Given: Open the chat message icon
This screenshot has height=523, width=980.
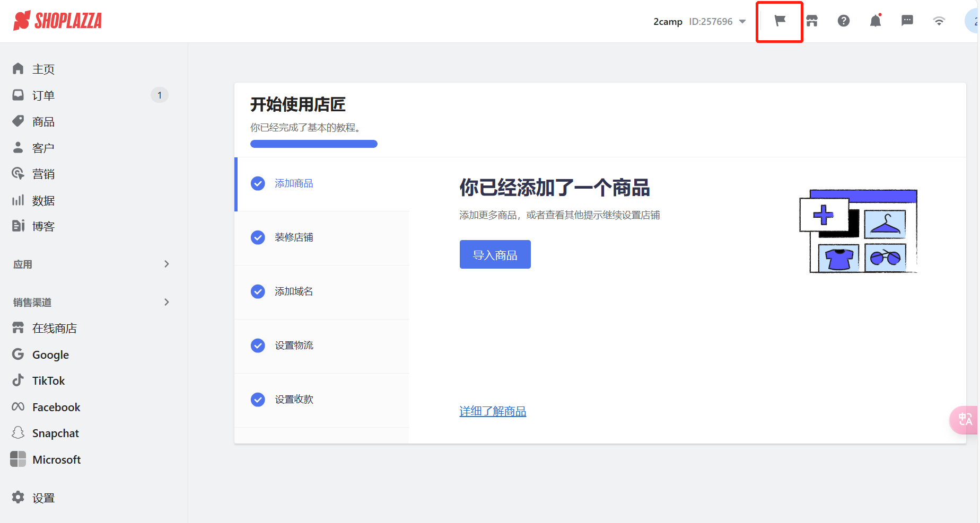Looking at the screenshot, I should pos(907,21).
